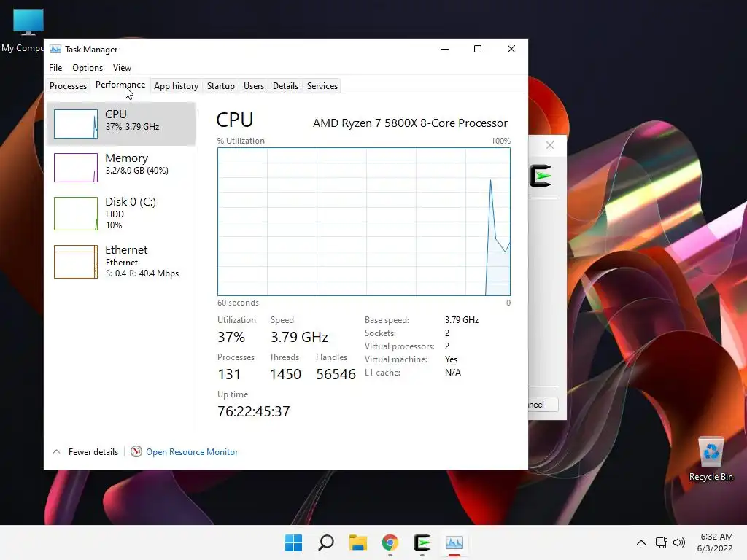This screenshot has height=560, width=747.
Task: Open the Windows Start menu
Action: tap(293, 542)
